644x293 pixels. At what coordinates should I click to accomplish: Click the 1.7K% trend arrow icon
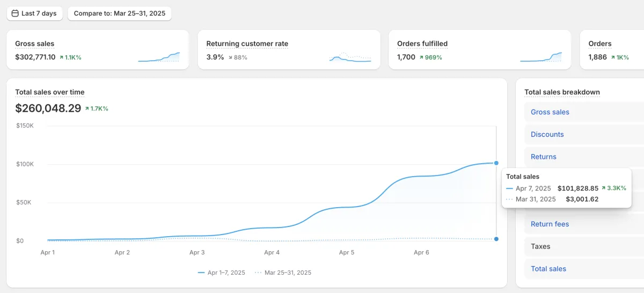tap(87, 108)
